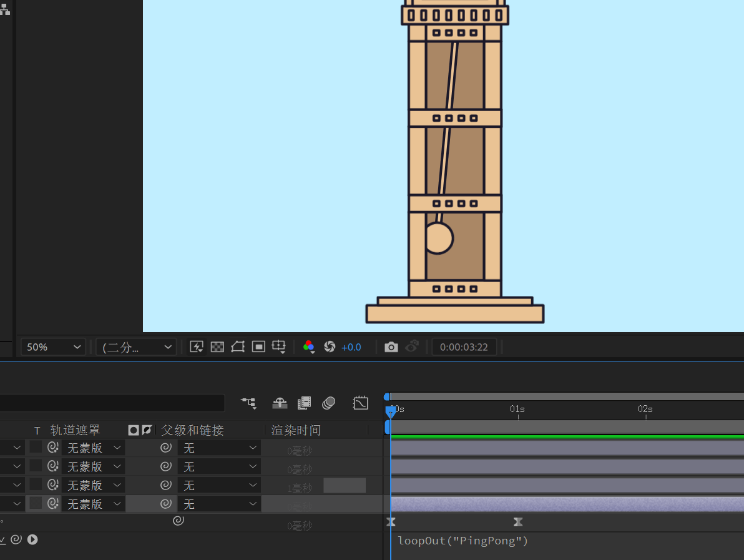The image size is (744, 560).
Task: Click the parent pick whip in third layer row
Action: pos(165,484)
